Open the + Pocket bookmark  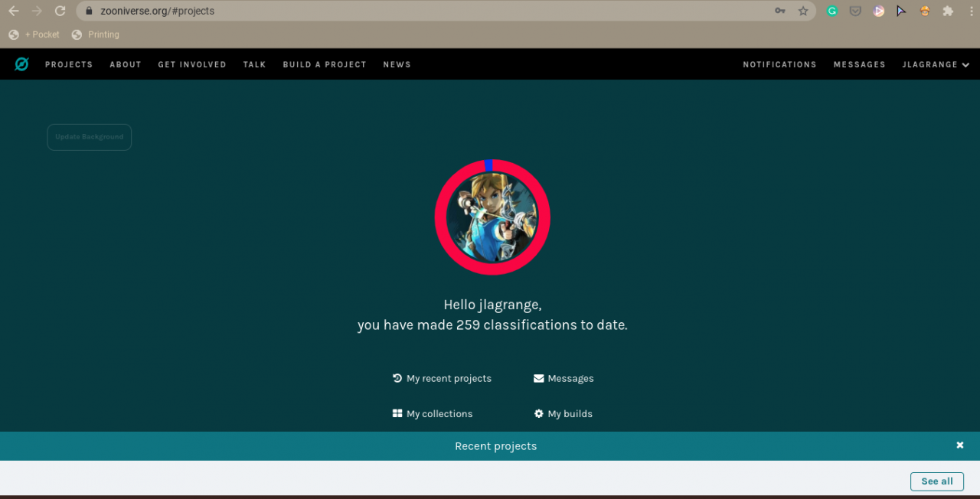(x=34, y=34)
